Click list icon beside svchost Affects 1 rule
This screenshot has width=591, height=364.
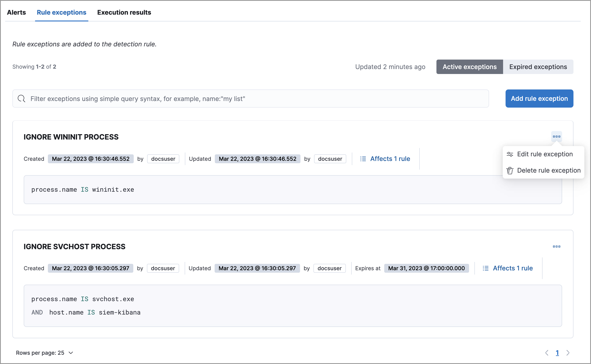pos(485,268)
